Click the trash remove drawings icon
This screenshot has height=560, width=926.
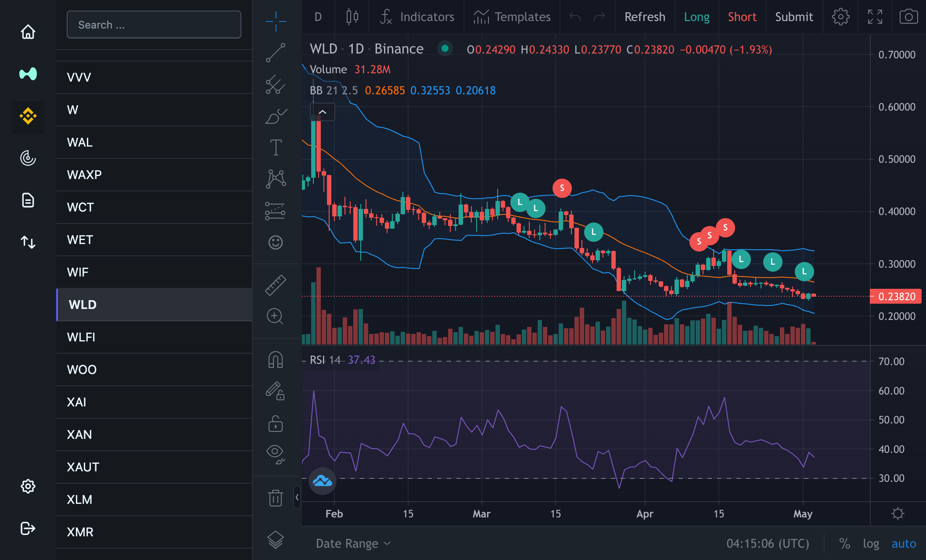276,498
